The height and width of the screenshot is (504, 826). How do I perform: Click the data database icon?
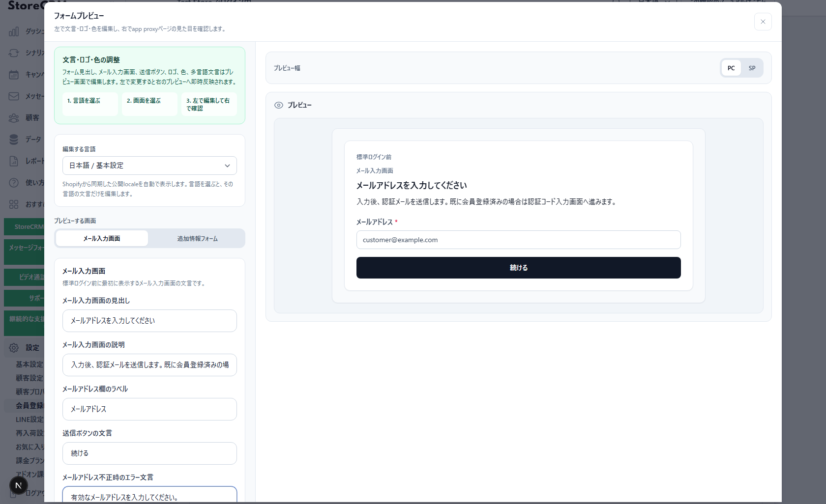click(x=14, y=140)
